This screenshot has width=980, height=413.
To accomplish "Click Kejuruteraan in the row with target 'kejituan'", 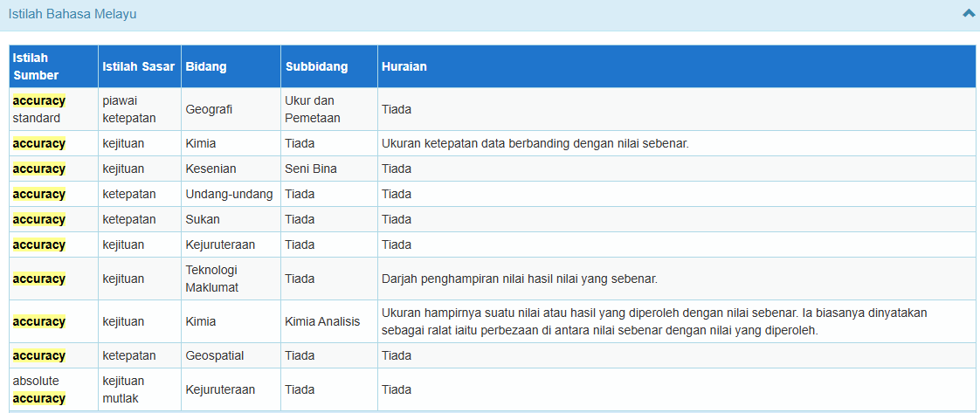I will click(220, 244).
